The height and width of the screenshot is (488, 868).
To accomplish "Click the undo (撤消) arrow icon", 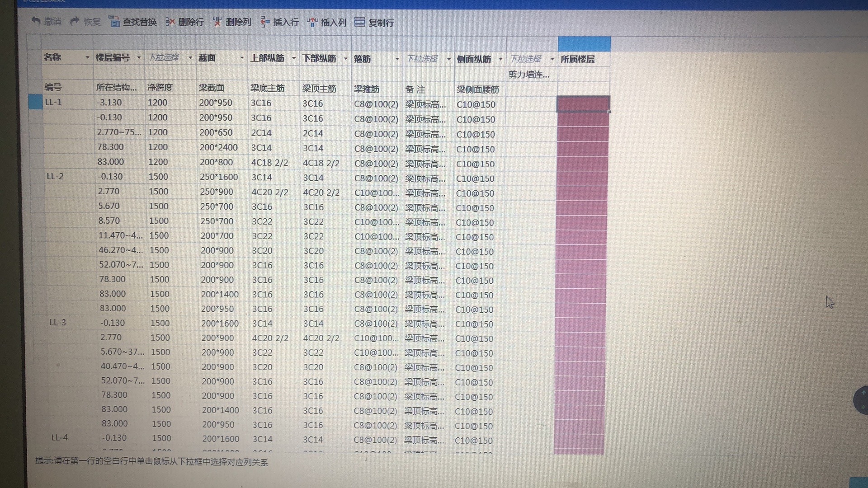I will 36,21.
